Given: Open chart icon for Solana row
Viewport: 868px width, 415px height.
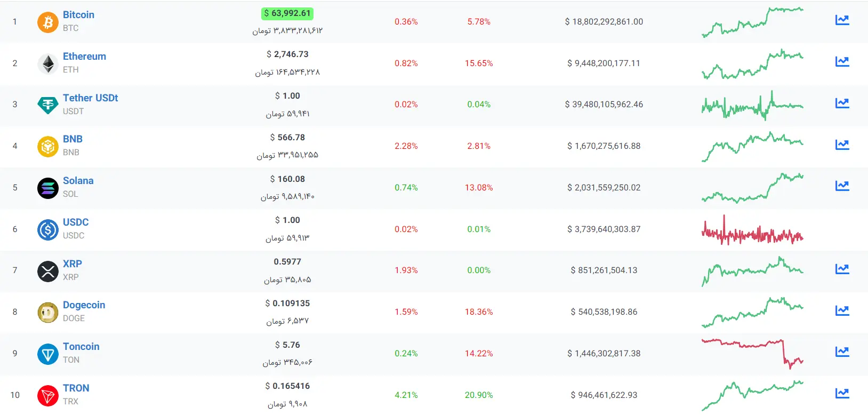Looking at the screenshot, I should pyautogui.click(x=842, y=186).
